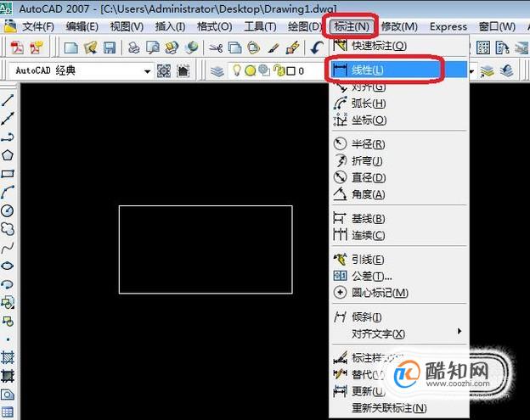Choose 直径(D) diameter dimension

[399, 177]
